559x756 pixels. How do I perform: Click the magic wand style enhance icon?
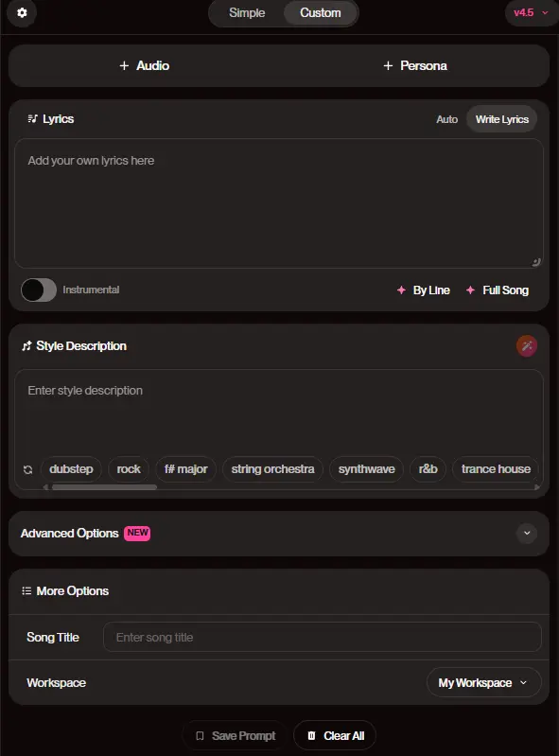click(527, 345)
